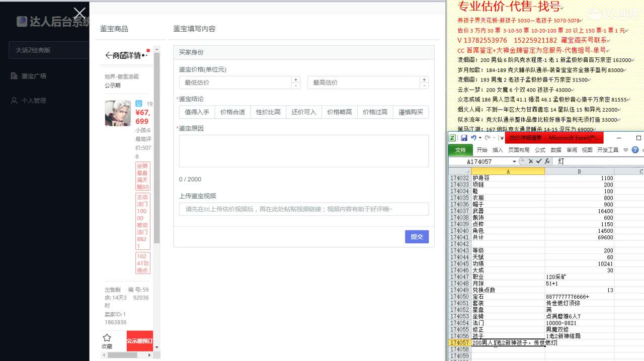The height and width of the screenshot is (361, 644).
Task: Select the 坐骑星盘满天赋60 tag
Action: click(x=142, y=176)
